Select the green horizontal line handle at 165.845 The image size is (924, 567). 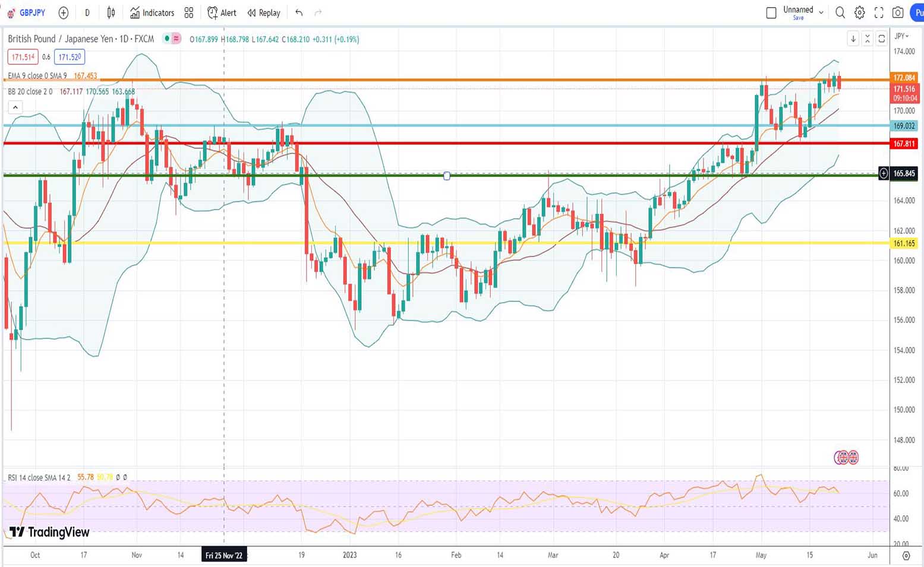point(447,176)
